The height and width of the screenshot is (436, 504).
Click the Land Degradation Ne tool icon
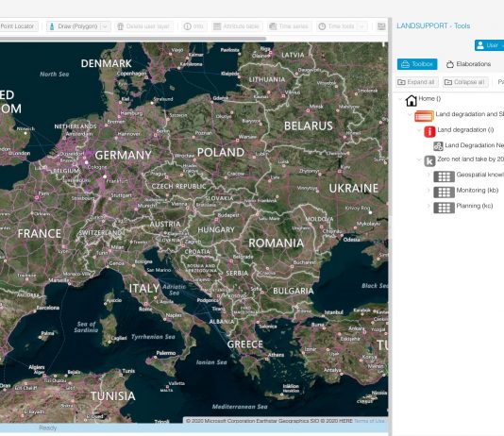pos(438,146)
